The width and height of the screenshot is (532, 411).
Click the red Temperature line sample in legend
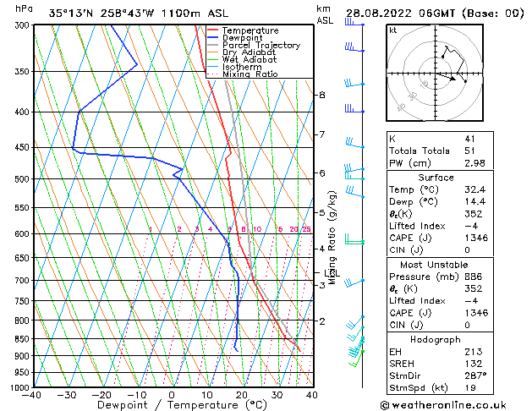[x=212, y=30]
